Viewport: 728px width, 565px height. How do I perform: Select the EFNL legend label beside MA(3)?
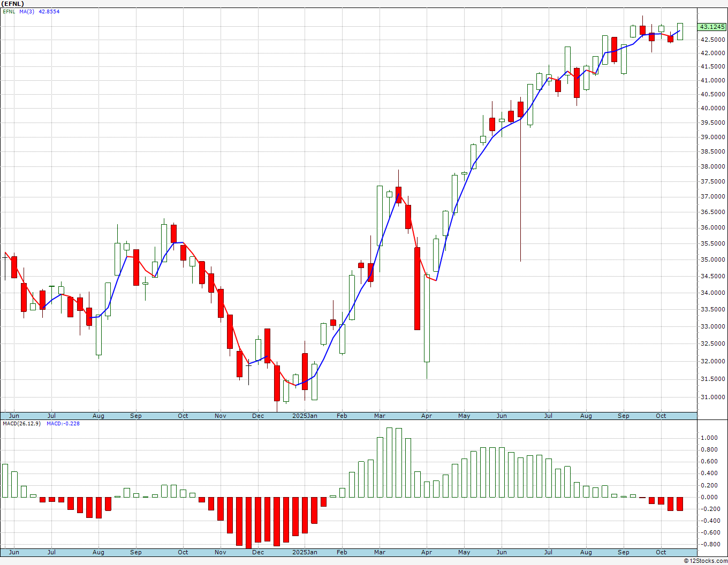[9, 11]
